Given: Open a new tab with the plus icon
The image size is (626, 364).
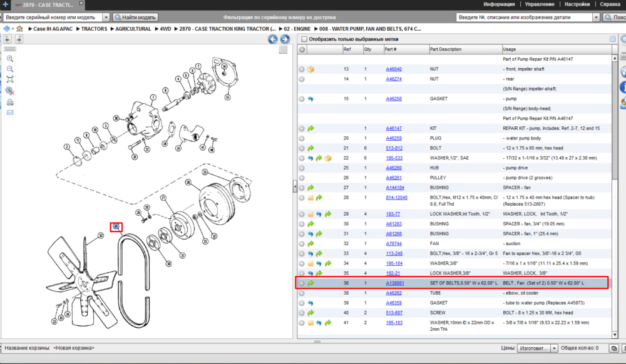Looking at the screenshot, I should [6, 5].
